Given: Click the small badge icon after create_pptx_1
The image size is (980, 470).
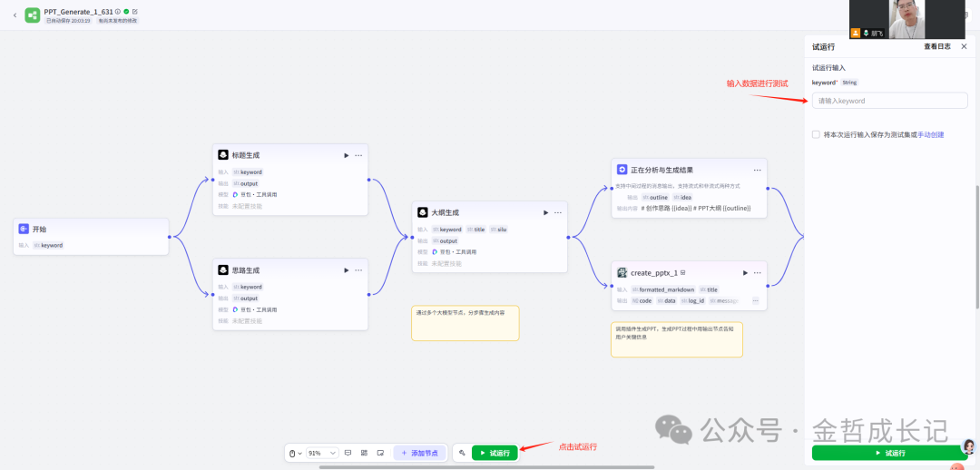Looking at the screenshot, I should coord(683,272).
